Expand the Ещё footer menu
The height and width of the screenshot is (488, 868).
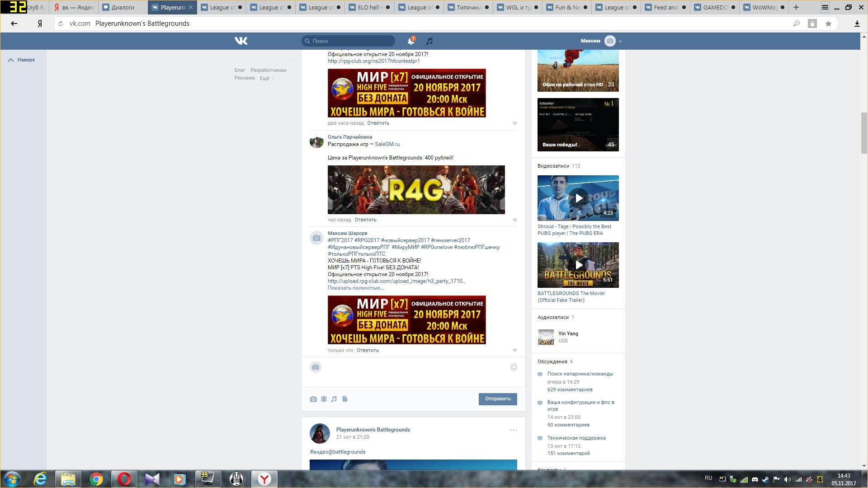[x=267, y=78]
